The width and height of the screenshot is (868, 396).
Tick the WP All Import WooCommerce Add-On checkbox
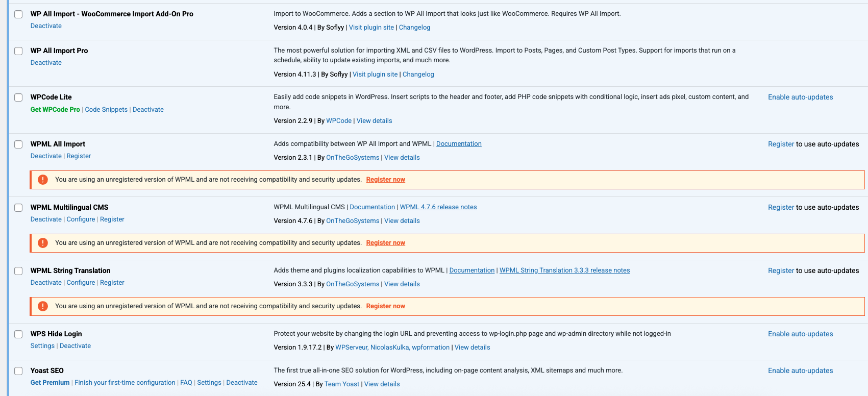18,14
